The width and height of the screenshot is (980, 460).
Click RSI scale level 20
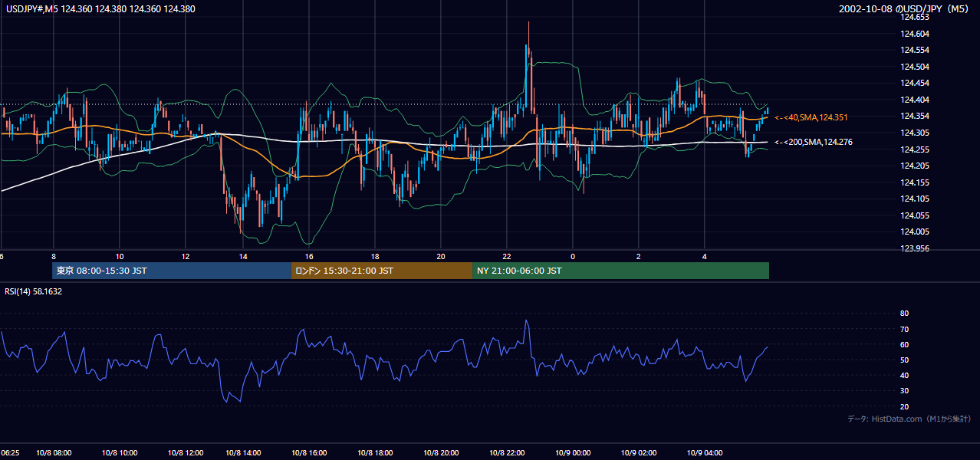pos(904,406)
